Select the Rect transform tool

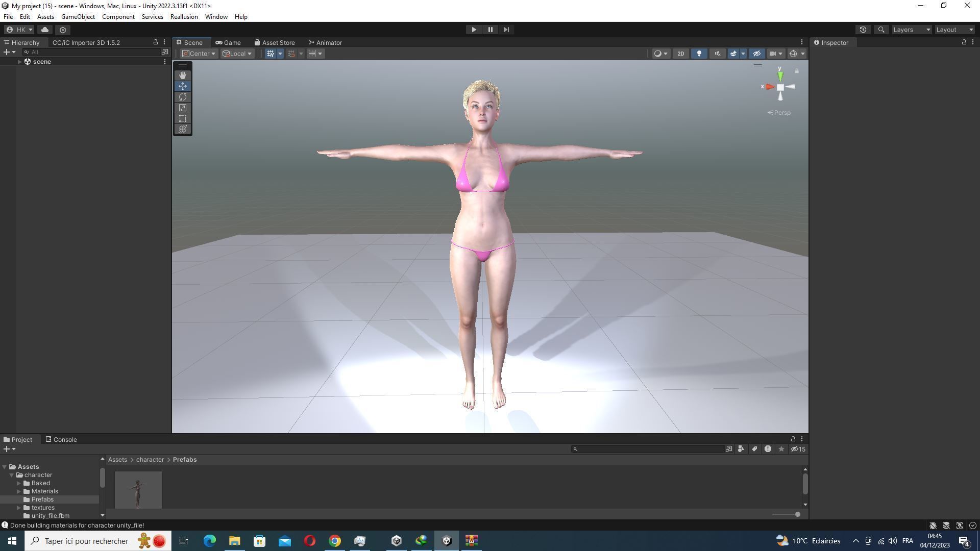coord(182,118)
